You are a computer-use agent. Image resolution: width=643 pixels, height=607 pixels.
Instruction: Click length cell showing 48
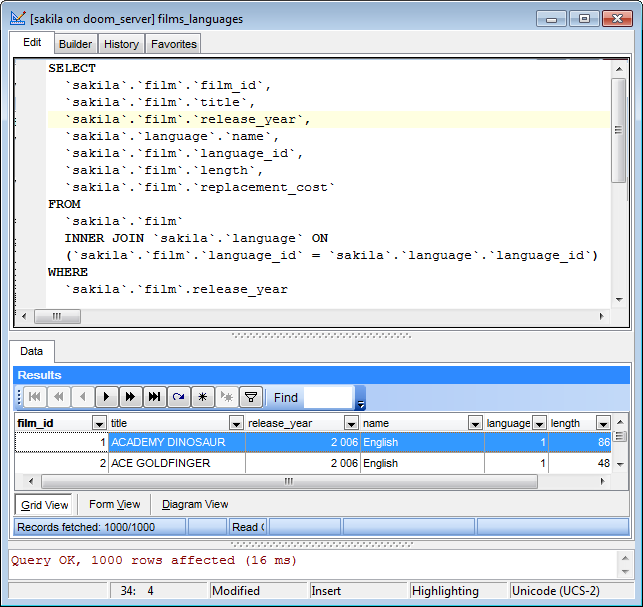(x=580, y=463)
